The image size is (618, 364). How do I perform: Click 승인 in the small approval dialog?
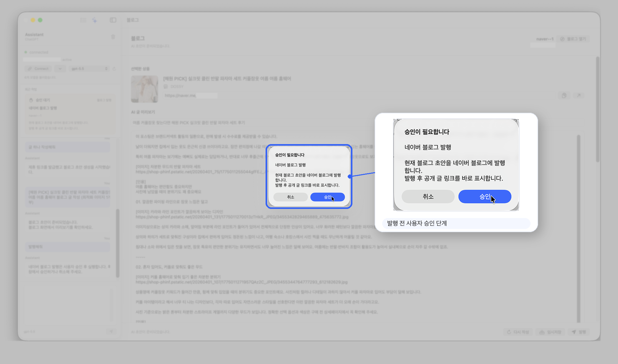[327, 197]
